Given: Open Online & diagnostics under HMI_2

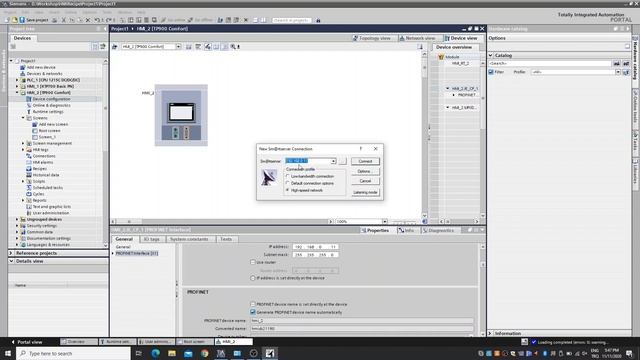Looking at the screenshot, I should pyautogui.click(x=51, y=105).
